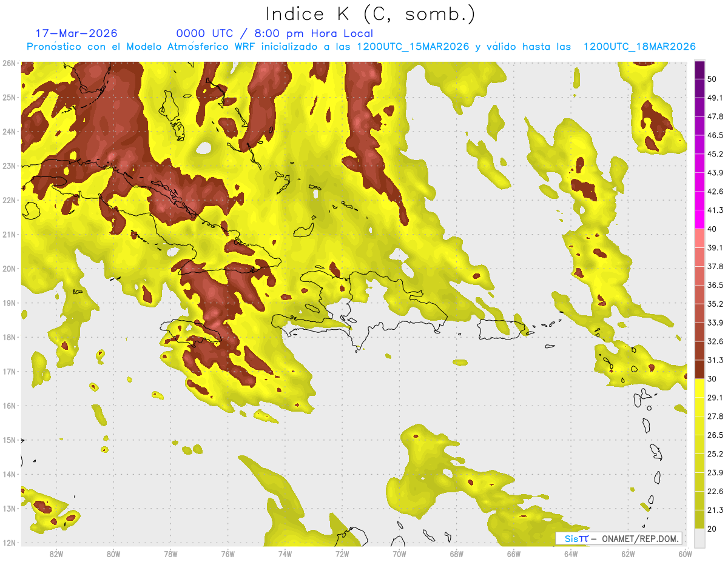Click the colorbar value "43.9"
728x562 pixels.
pyautogui.click(x=715, y=173)
